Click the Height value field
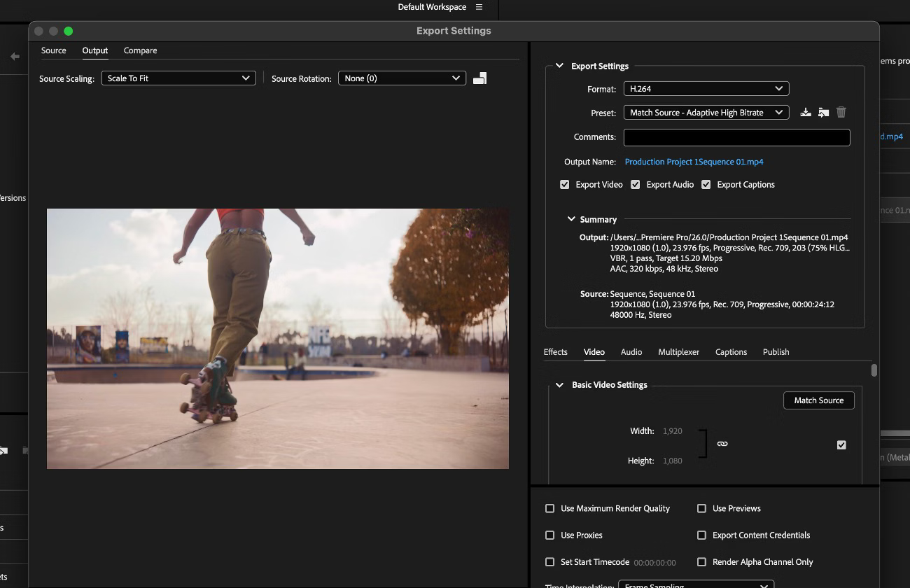Screen dimensions: 910x588 (x=672, y=461)
